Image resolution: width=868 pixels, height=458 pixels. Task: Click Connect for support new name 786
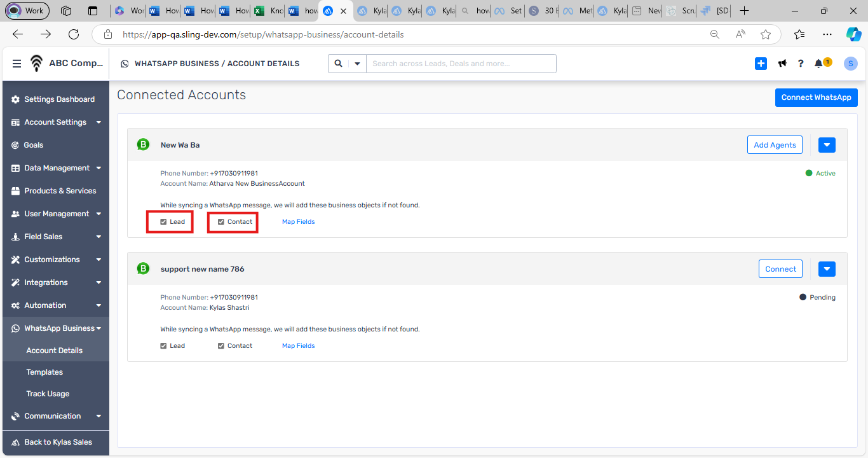pyautogui.click(x=780, y=269)
